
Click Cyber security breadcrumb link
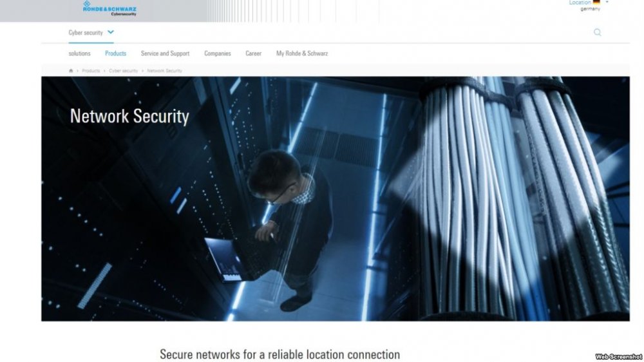point(123,71)
